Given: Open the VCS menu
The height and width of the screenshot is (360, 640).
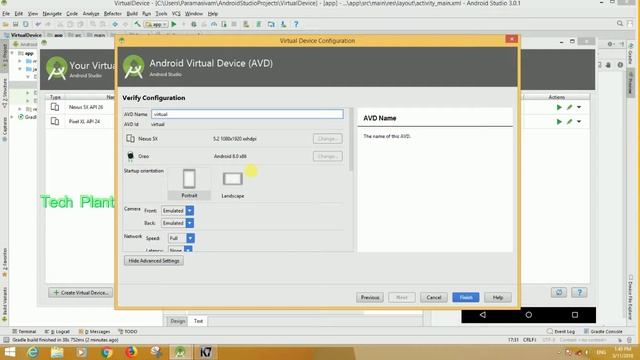Looking at the screenshot, I should 176,13.
